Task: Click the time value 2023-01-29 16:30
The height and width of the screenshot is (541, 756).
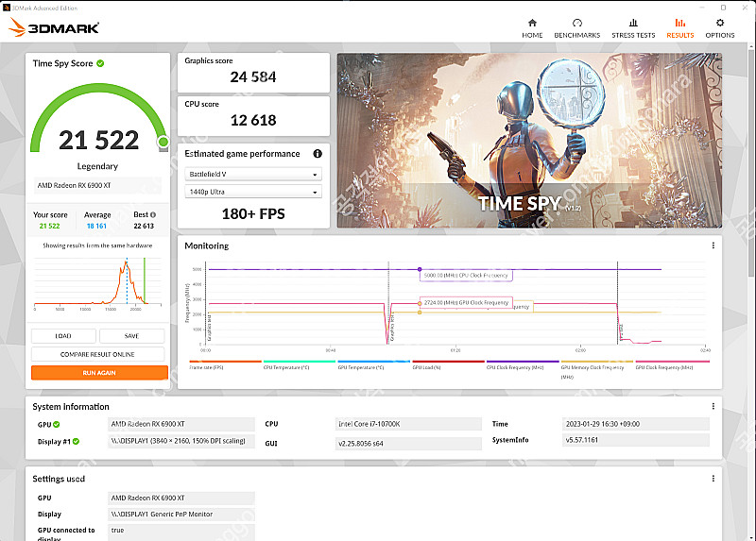Action: (635, 424)
